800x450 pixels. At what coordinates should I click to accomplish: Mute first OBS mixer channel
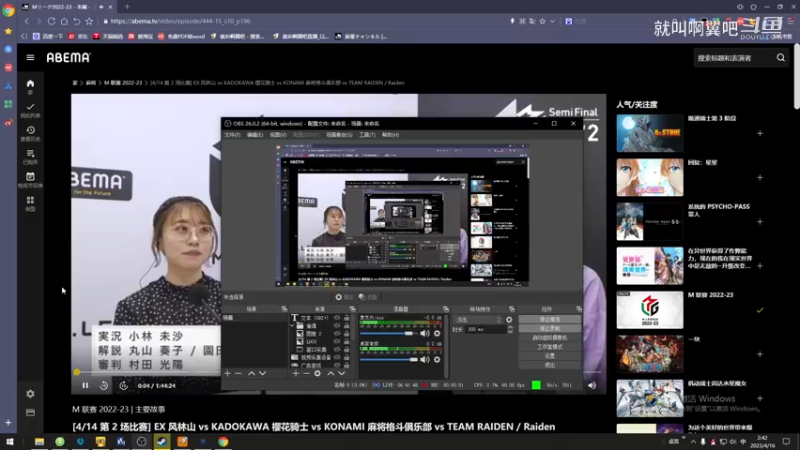[x=424, y=334]
